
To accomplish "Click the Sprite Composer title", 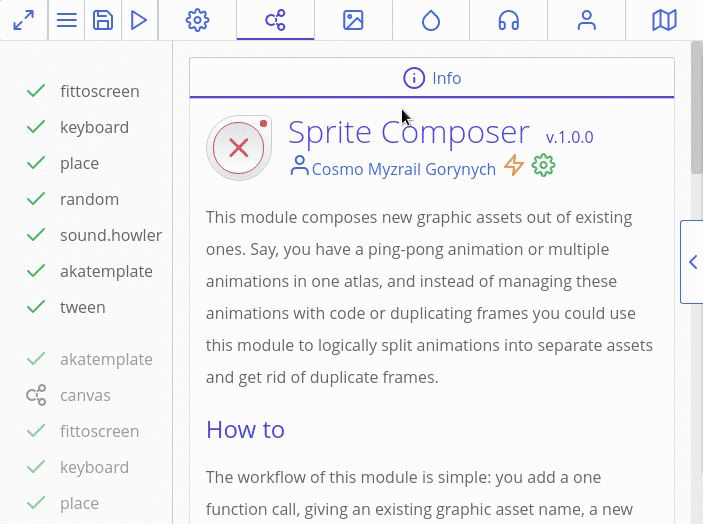I will (408, 132).
